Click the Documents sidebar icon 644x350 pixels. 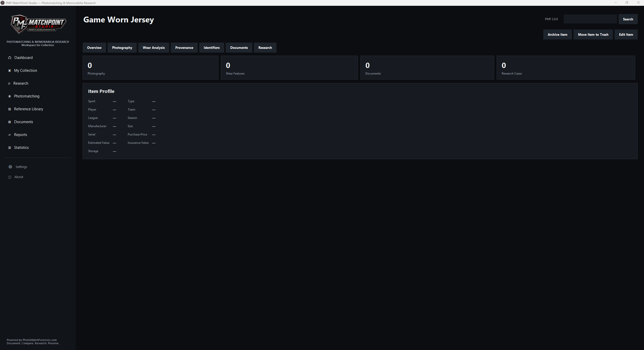tap(10, 122)
